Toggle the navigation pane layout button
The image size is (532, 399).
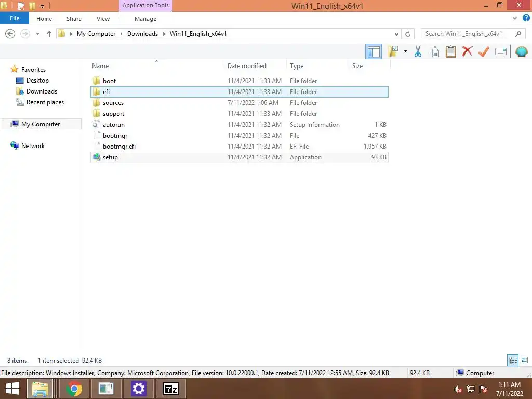tap(373, 51)
